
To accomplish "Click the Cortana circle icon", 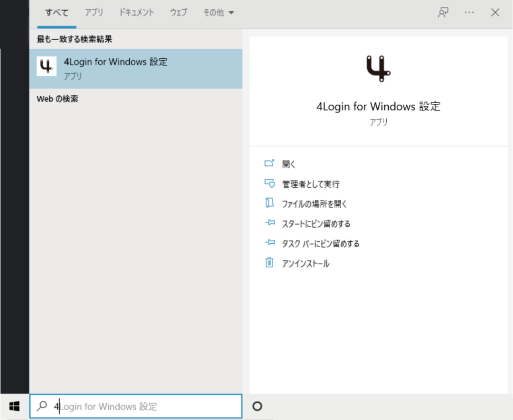I will click(258, 406).
